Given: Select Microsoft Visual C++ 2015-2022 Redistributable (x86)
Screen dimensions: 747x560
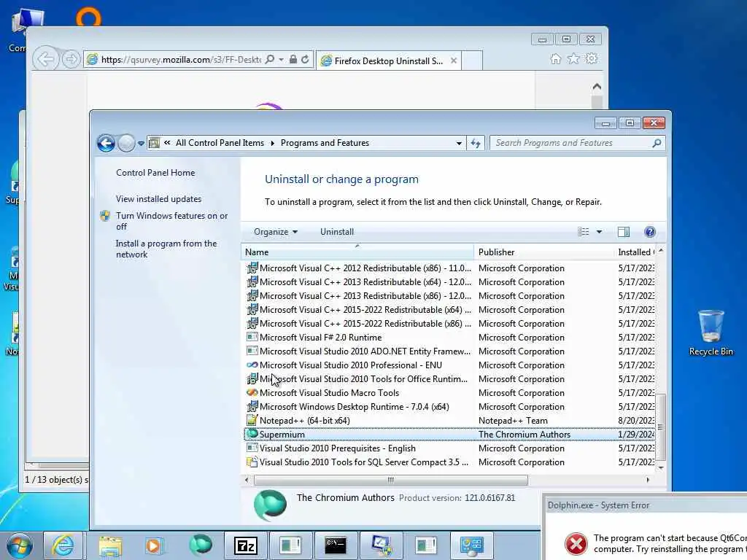Looking at the screenshot, I should [449, 323].
